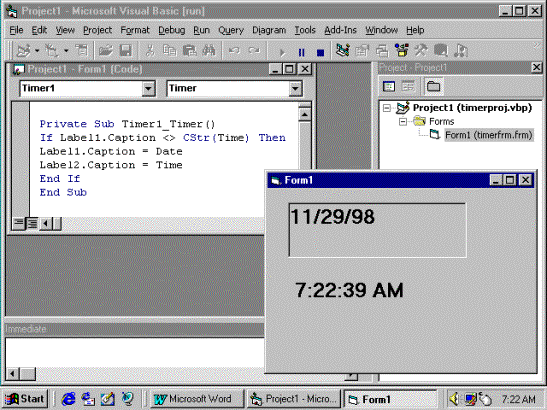The image size is (547, 410).
Task: Click the Add Form toolbar icon
Action: (x=52, y=51)
